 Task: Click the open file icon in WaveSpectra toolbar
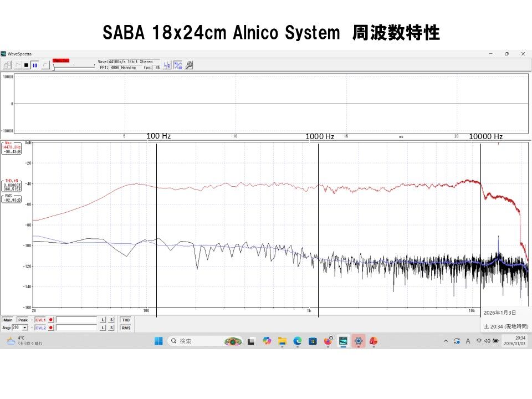[7, 65]
